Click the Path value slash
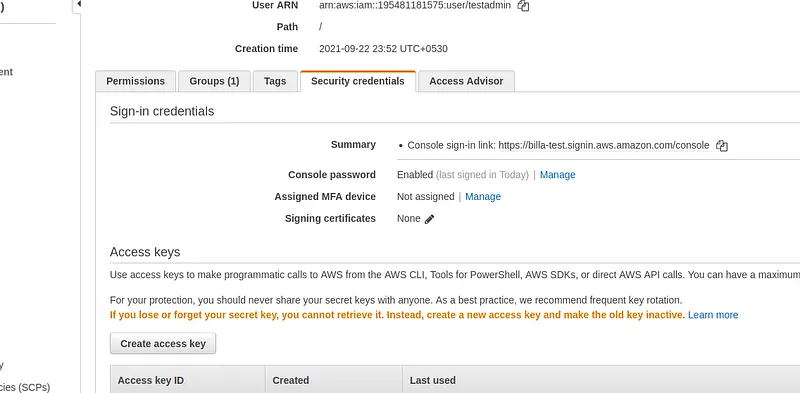This screenshot has height=393, width=800. (x=320, y=27)
